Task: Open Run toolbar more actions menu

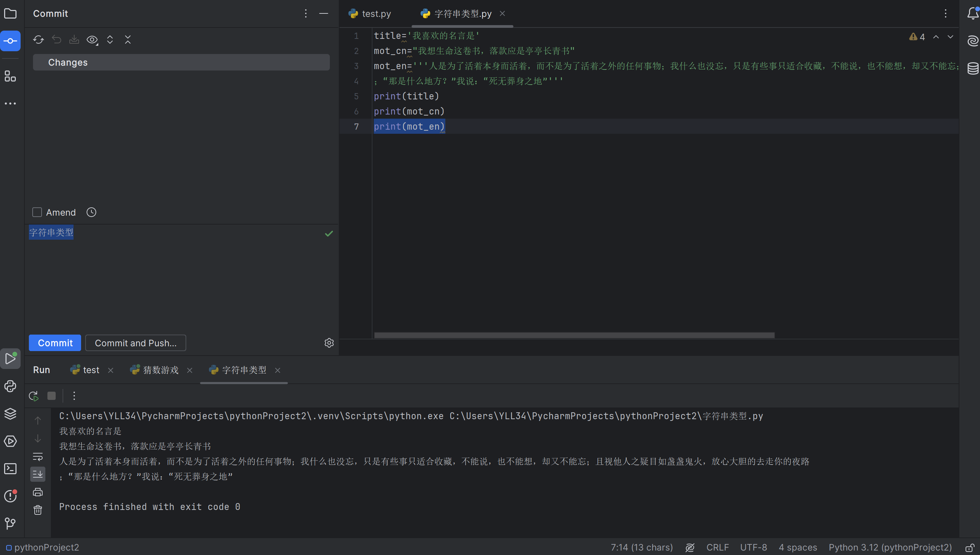Action: (x=74, y=396)
